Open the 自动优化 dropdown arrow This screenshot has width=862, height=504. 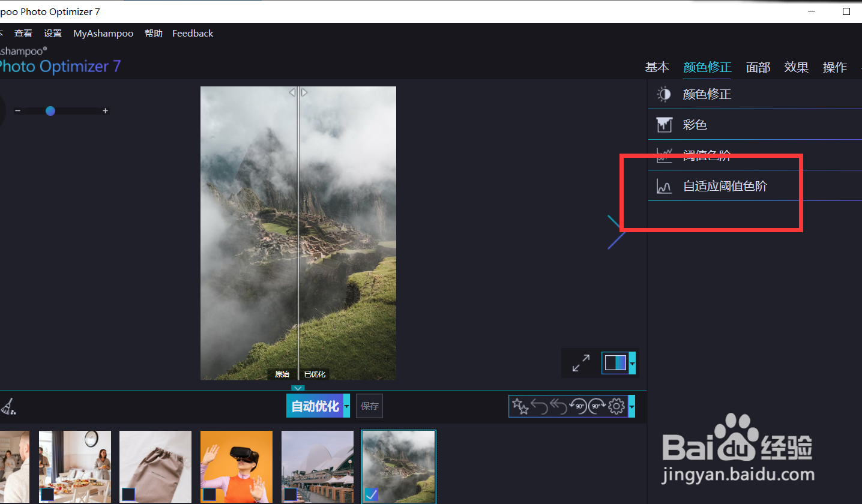click(x=346, y=406)
